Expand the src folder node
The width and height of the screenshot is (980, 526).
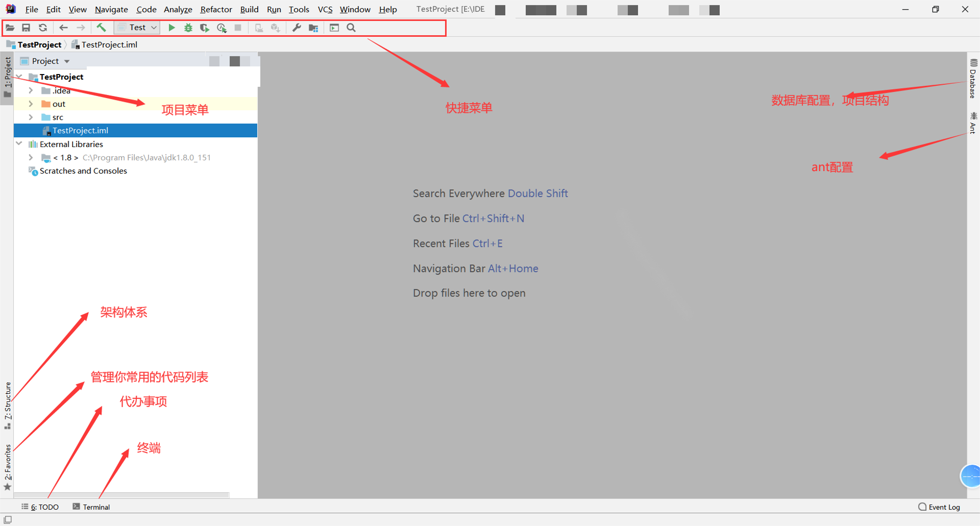point(31,117)
